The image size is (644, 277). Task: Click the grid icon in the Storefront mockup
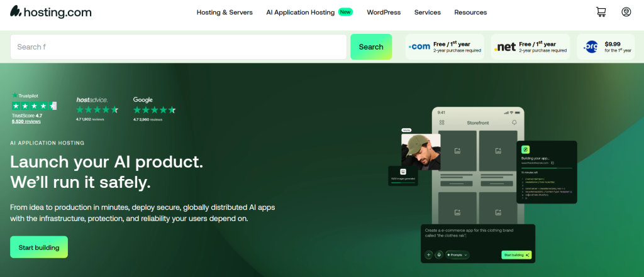click(441, 122)
